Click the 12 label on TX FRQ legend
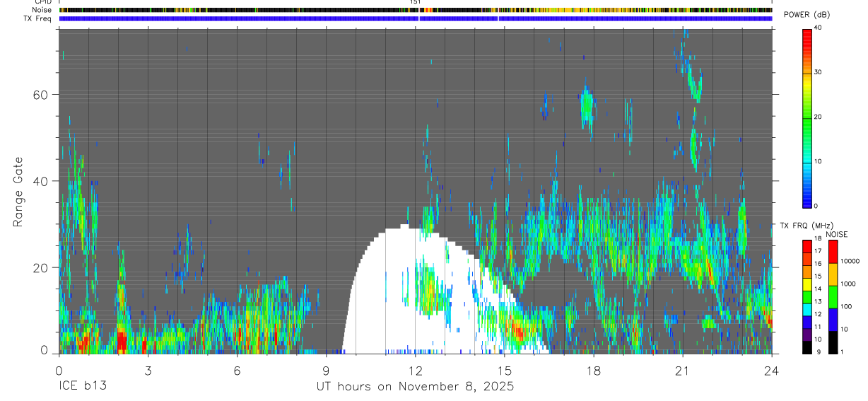868x401 pixels. 818,314
